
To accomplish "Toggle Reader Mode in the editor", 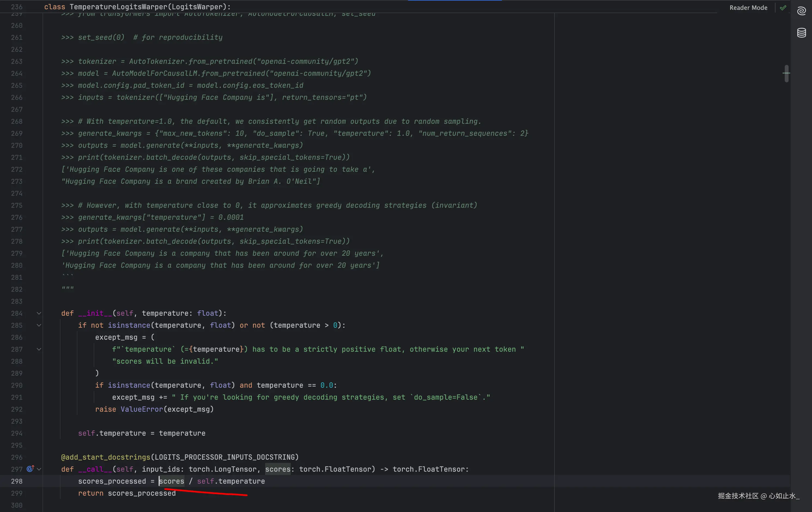I will (x=748, y=8).
